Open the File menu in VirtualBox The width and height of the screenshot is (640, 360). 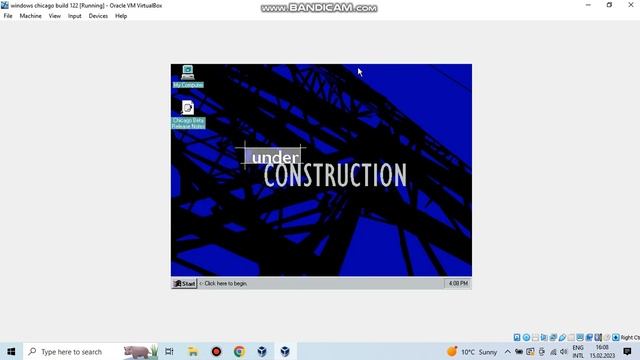point(8,16)
